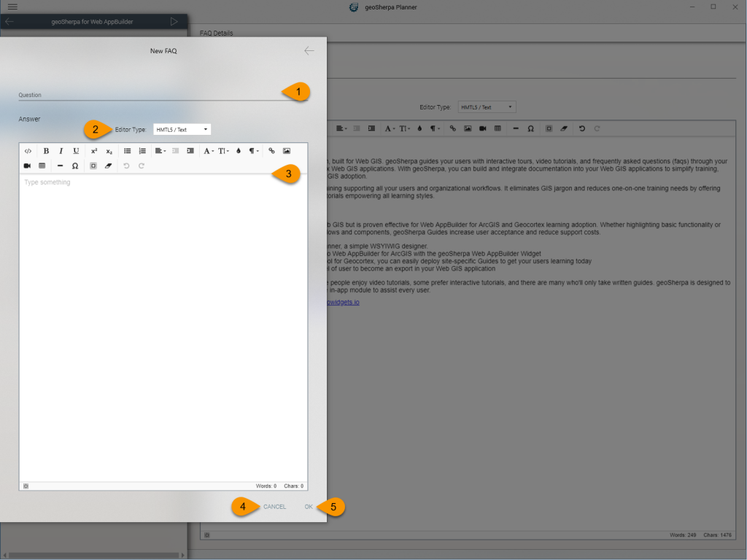Viewport: 747px width, 560px height.
Task: Insert a bulleted list in the New FAQ editor
Action: [127, 151]
